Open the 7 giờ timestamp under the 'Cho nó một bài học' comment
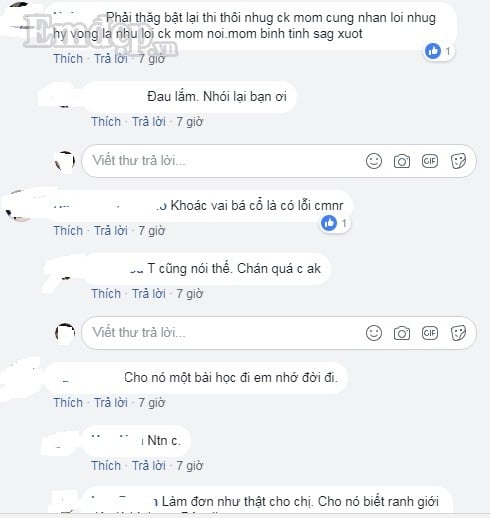This screenshot has height=518, width=490. click(x=152, y=403)
